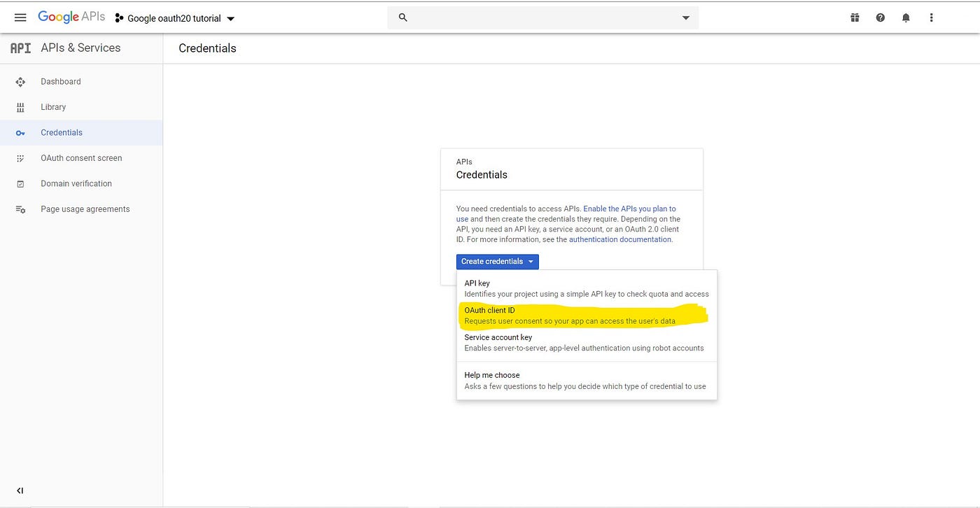Open the three-dot options menu
980x508 pixels.
click(932, 17)
